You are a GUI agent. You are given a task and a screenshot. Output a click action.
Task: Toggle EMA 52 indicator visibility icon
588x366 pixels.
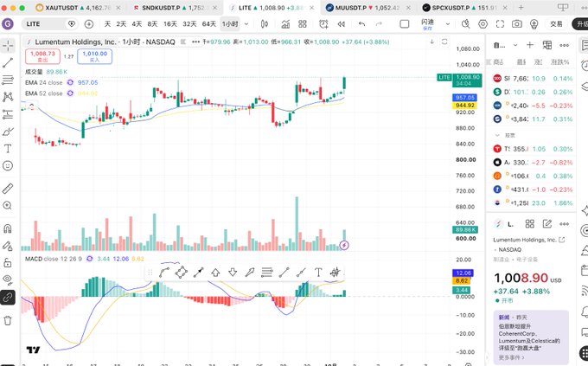70,93
